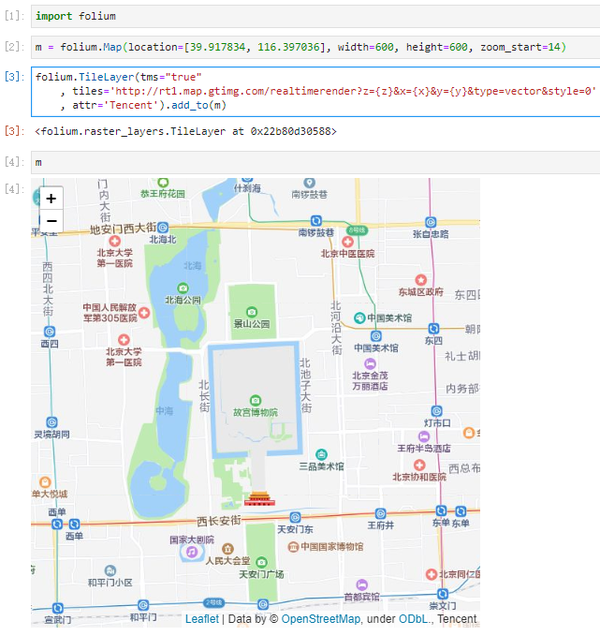Click the 天安门广场 green marker icon
600x636 pixels.
pos(262,562)
